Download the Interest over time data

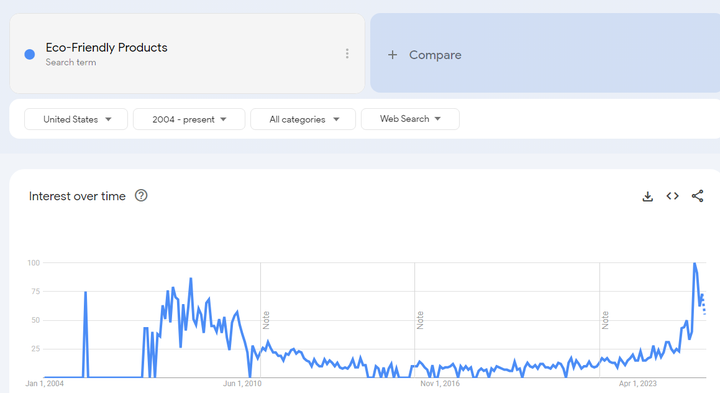tap(647, 196)
